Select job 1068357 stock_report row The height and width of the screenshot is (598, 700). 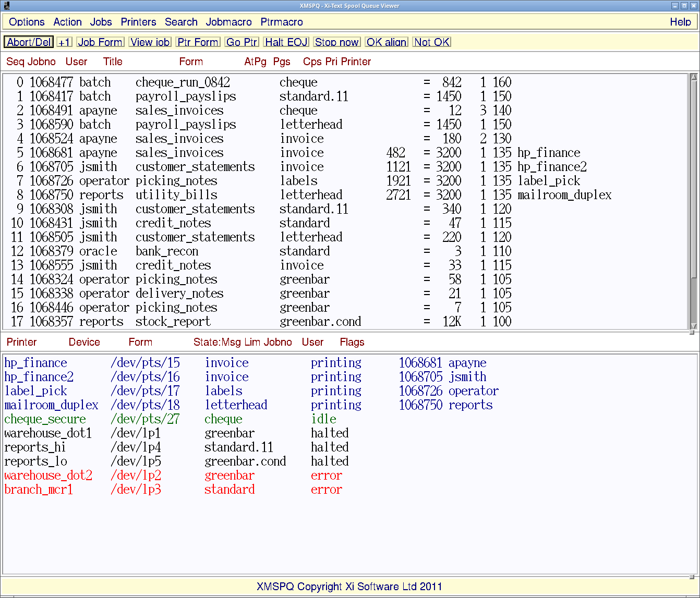345,322
